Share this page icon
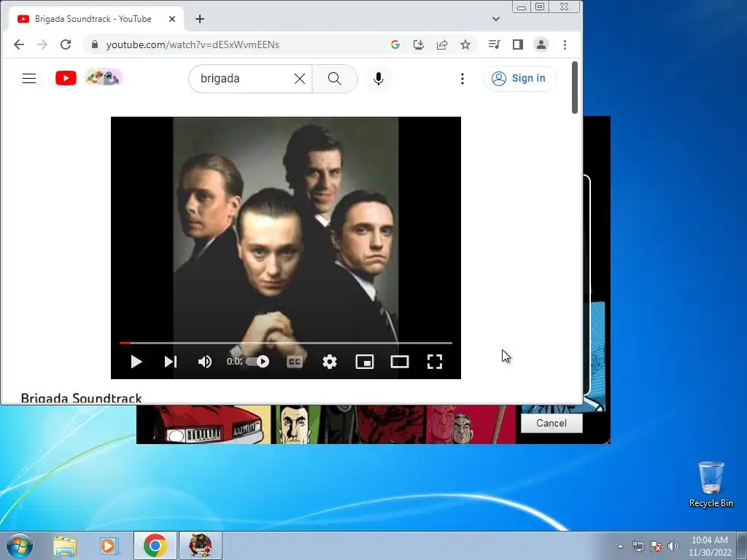This screenshot has width=747, height=560. (442, 44)
